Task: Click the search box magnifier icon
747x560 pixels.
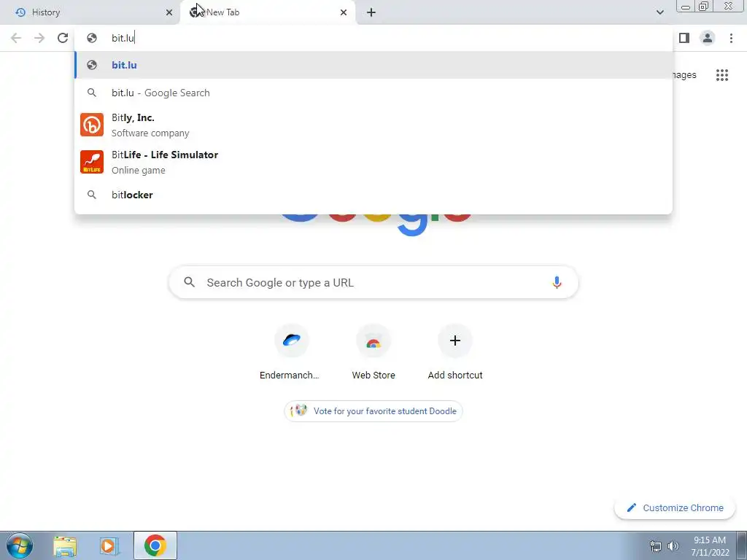Action: click(x=190, y=282)
